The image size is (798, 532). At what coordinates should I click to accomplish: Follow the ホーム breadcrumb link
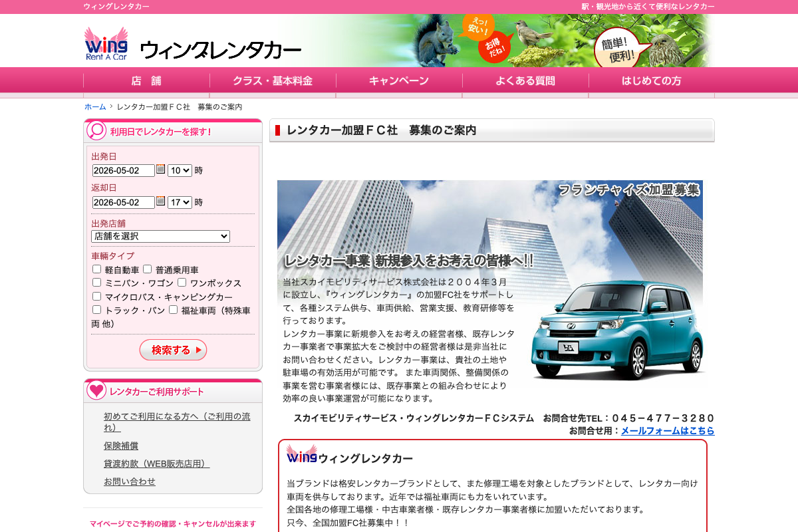95,107
